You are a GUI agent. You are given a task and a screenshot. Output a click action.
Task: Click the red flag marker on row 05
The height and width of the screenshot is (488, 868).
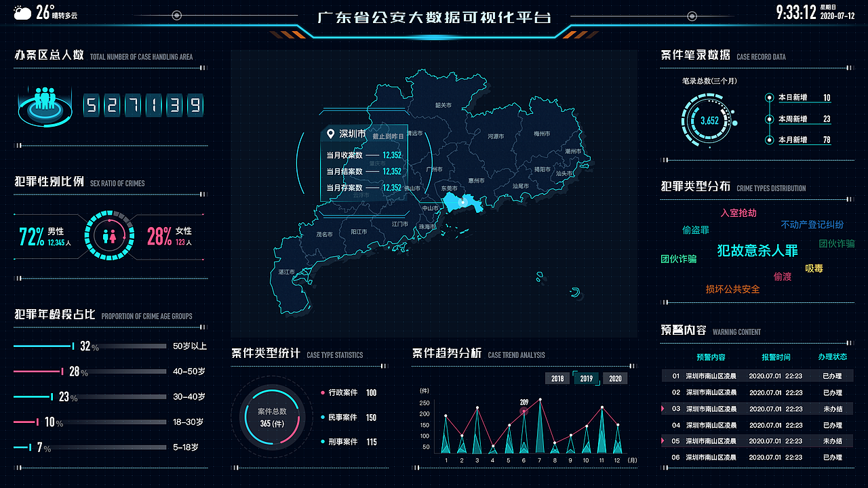click(x=664, y=441)
